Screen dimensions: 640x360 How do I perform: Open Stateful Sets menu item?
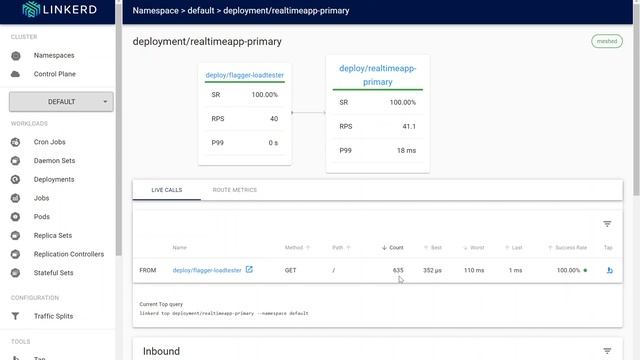(53, 273)
